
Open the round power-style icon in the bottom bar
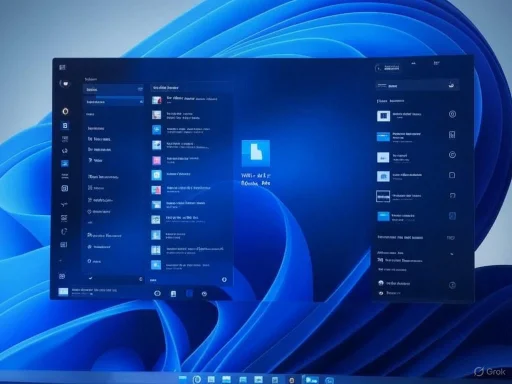click(204, 294)
